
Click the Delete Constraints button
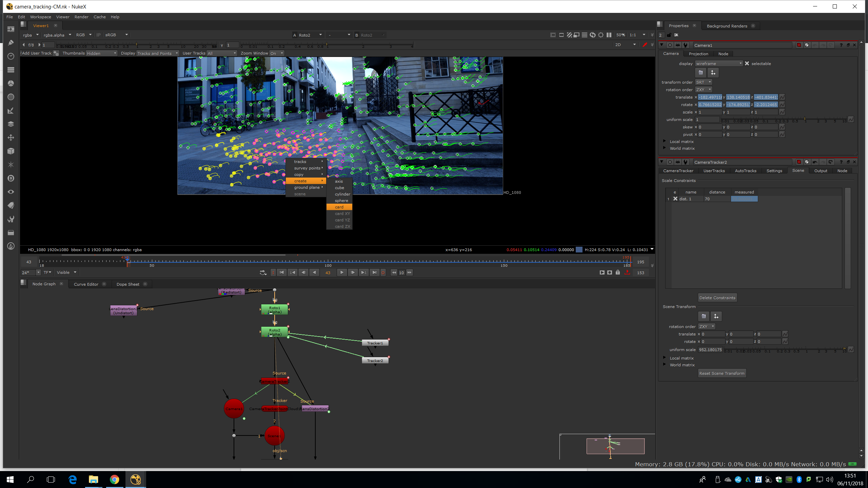(717, 298)
